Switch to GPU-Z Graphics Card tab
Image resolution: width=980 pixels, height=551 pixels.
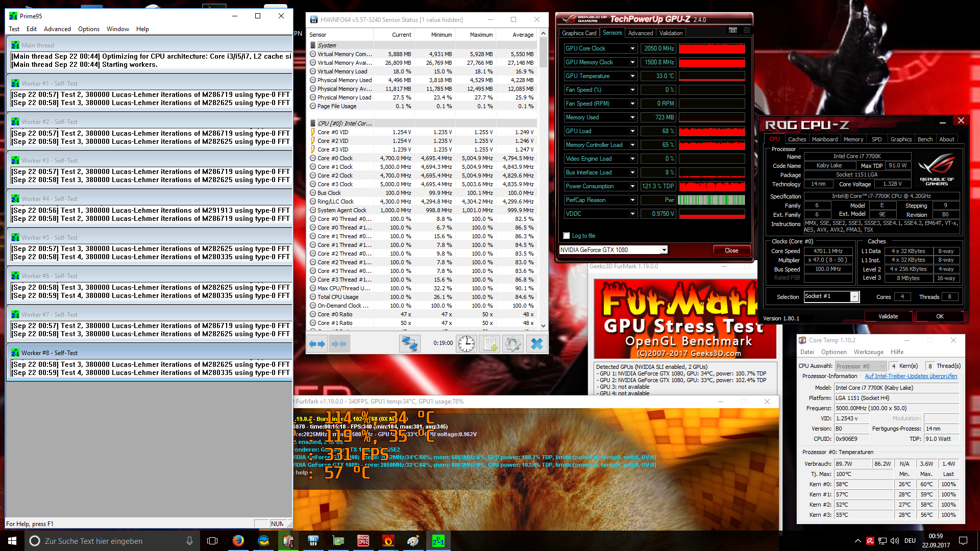click(x=579, y=33)
